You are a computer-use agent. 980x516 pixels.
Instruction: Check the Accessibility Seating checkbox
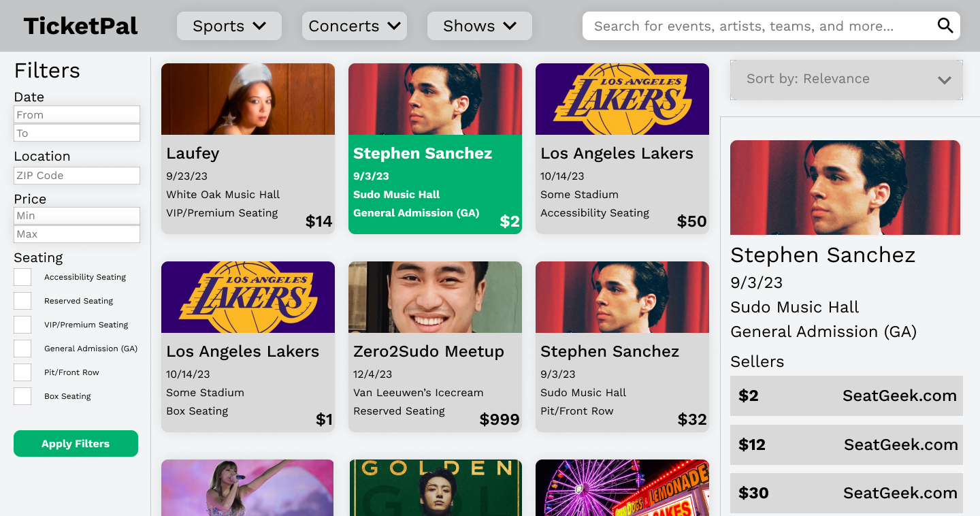(22, 277)
